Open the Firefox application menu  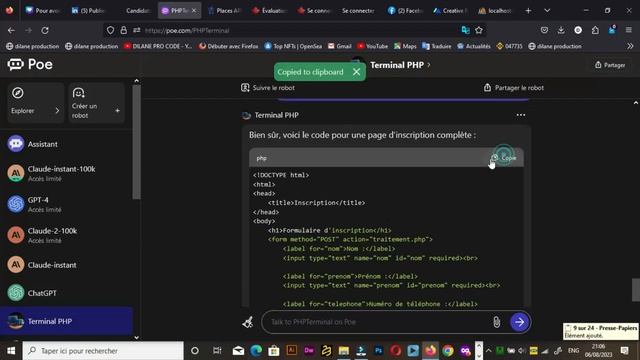pyautogui.click(x=629, y=30)
